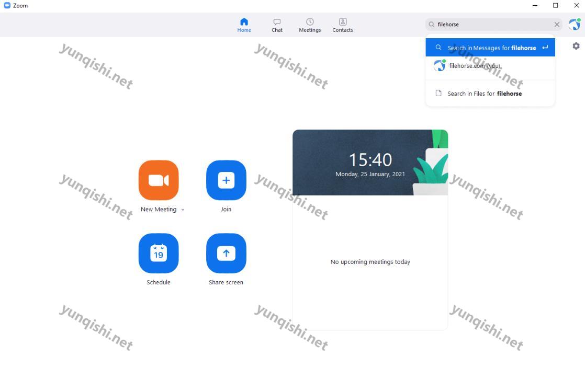Expand the New Meeting options arrow
This screenshot has width=585, height=392.
(x=183, y=210)
